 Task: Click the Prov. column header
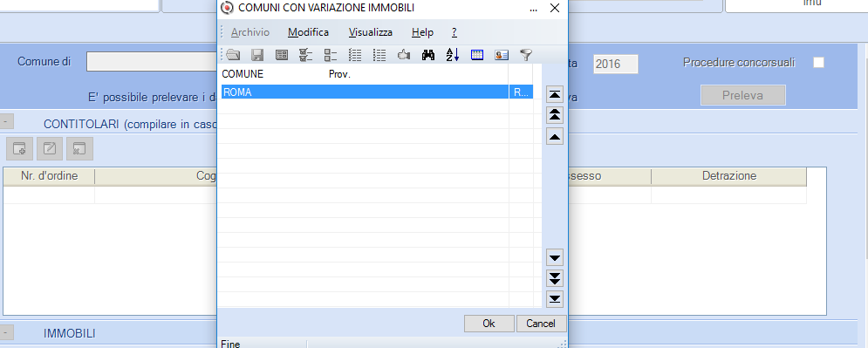340,74
